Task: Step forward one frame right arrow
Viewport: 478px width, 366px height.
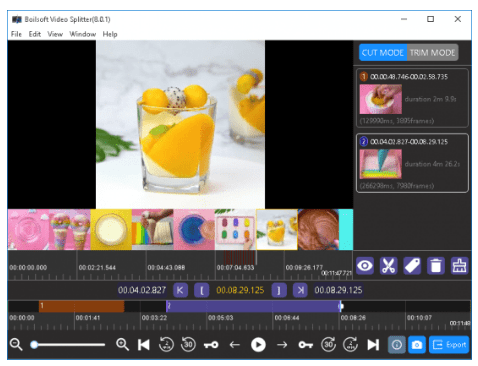Action: (x=282, y=345)
